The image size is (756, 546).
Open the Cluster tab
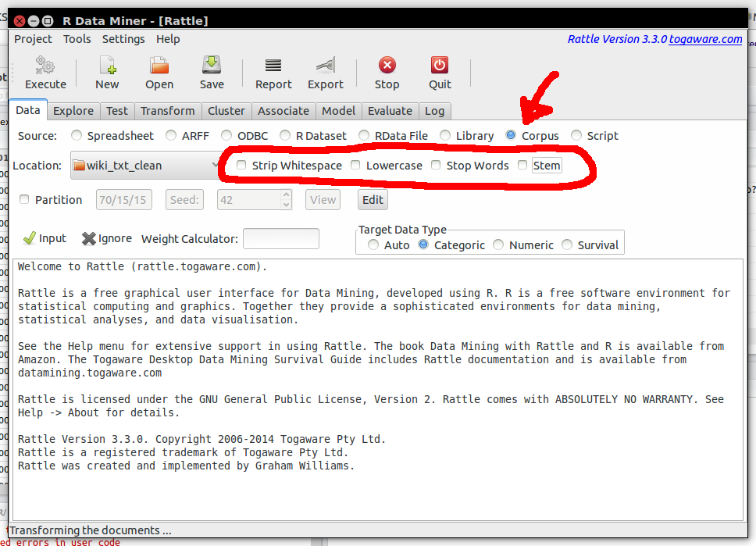point(226,111)
